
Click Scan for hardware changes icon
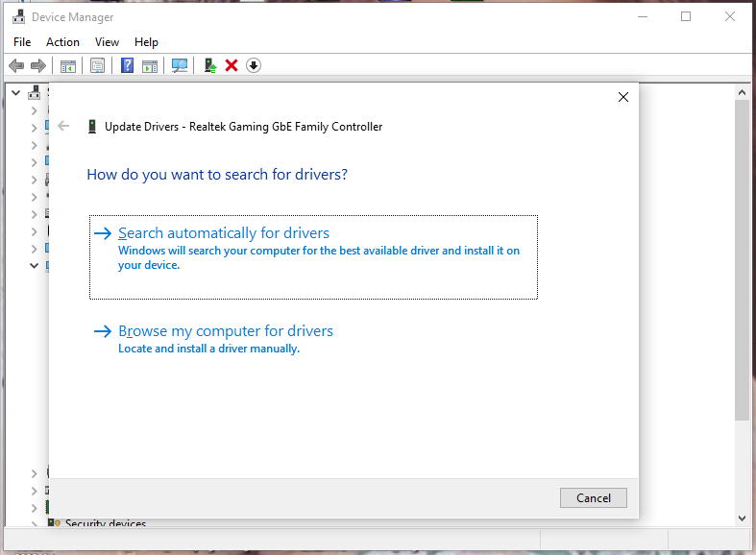tap(180, 66)
